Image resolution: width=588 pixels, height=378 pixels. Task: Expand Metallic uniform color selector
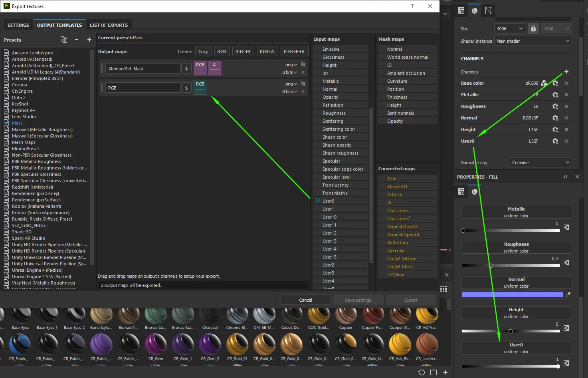coord(516,212)
